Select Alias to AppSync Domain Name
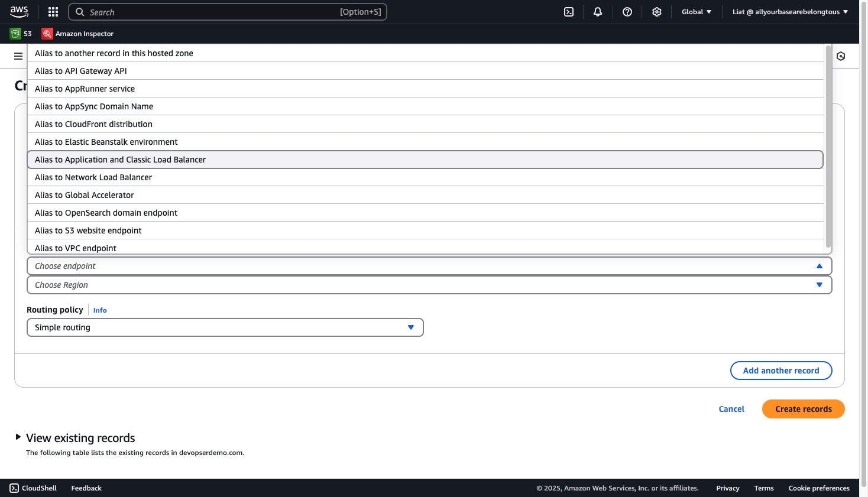This screenshot has height=497, width=868. (425, 106)
